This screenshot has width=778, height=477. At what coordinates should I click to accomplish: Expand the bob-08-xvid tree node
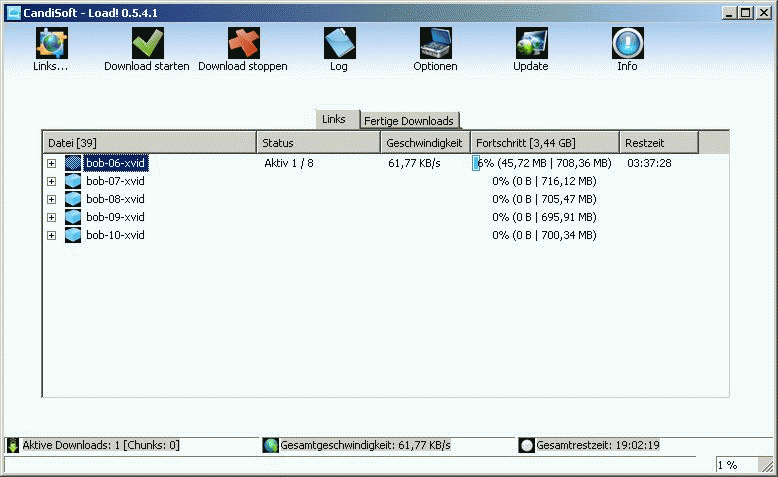pyautogui.click(x=52, y=199)
